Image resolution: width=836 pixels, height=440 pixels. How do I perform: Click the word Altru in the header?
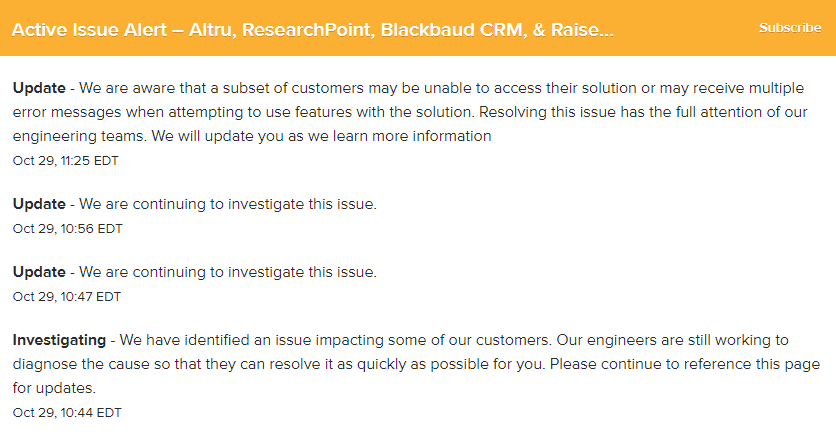(212, 29)
